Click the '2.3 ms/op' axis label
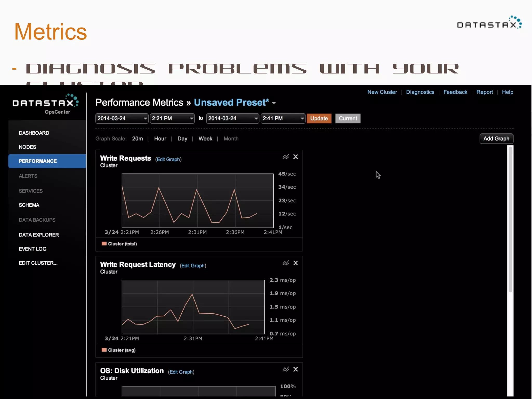 tap(283, 280)
